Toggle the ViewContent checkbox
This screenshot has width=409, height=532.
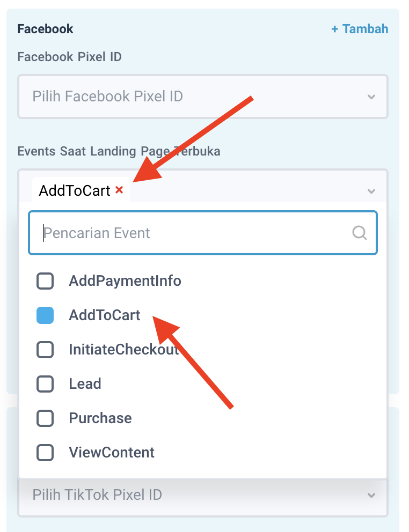click(45, 453)
